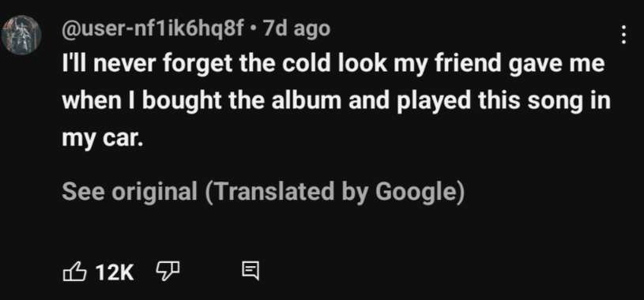Click 'See original' to revert translation
Image resolution: width=644 pixels, height=300 pixels.
pos(130,192)
